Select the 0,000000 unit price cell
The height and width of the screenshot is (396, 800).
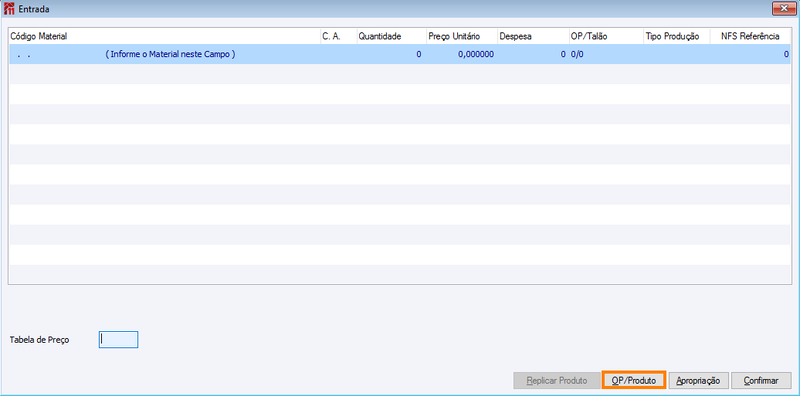coord(462,54)
